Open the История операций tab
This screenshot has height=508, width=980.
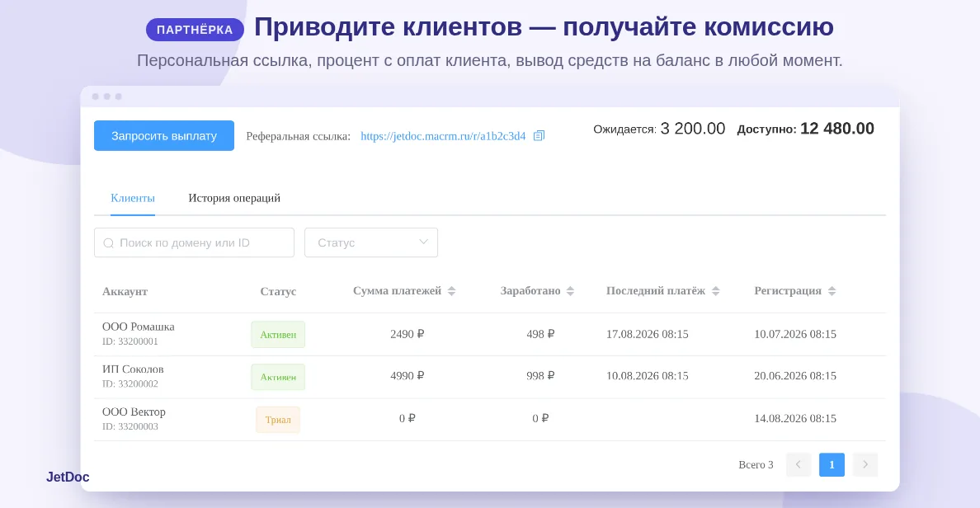tap(234, 198)
